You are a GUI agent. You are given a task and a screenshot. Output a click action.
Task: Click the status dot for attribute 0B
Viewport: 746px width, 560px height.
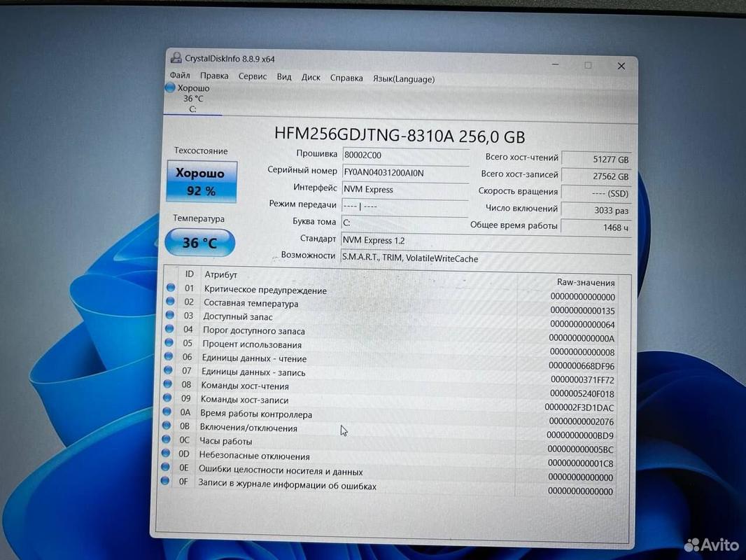[x=166, y=425]
